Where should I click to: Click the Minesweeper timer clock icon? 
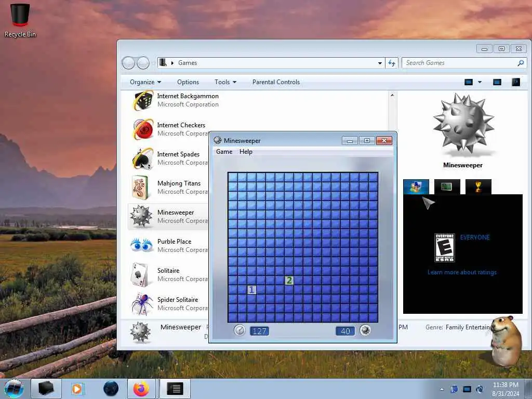240,330
